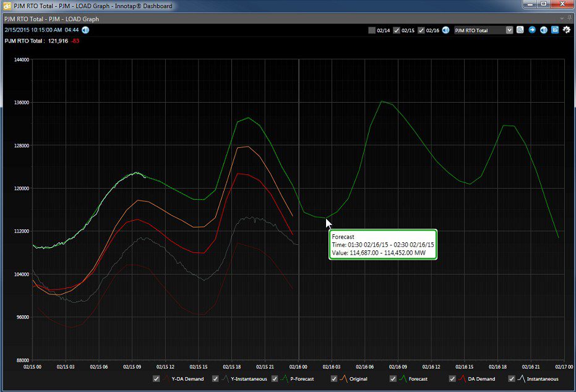Screen dimensions: 576x392
Task: Click the 02/16 09 x-axis label
Action: click(398, 367)
